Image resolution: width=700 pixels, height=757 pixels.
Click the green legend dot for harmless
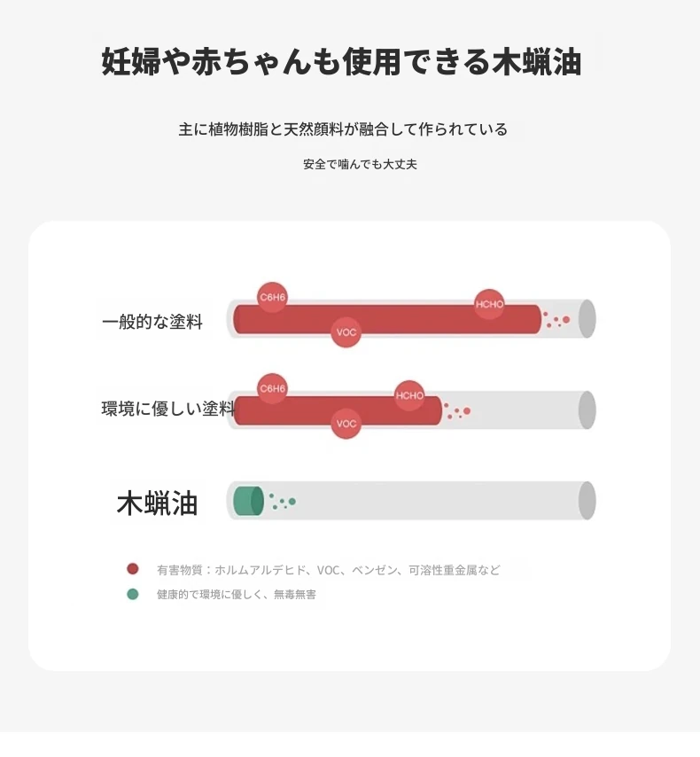click(x=133, y=594)
